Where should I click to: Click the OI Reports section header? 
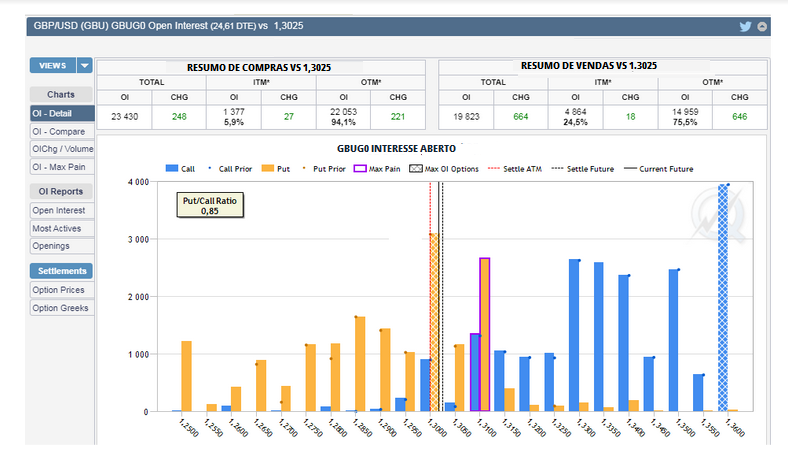click(x=61, y=192)
